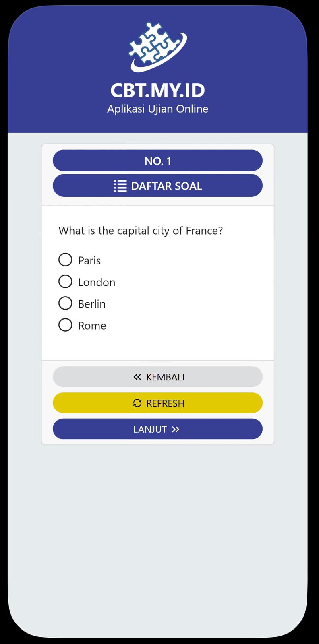Click the Rome answer label
319x644 pixels.
(x=92, y=326)
